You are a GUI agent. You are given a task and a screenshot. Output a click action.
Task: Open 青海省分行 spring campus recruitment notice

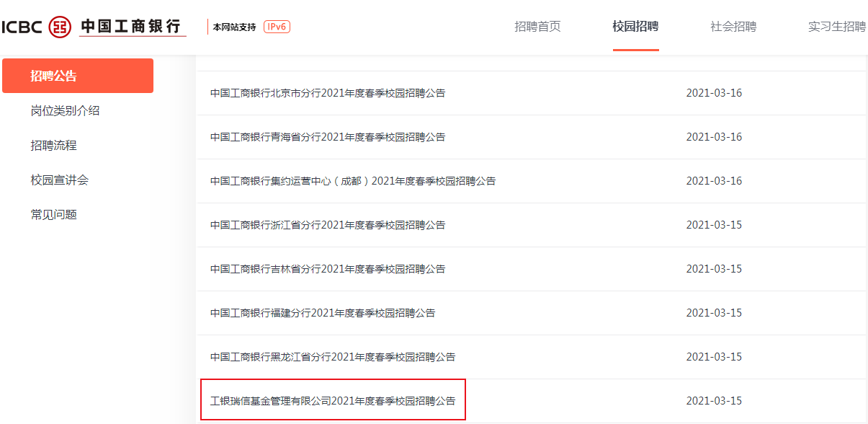click(328, 137)
